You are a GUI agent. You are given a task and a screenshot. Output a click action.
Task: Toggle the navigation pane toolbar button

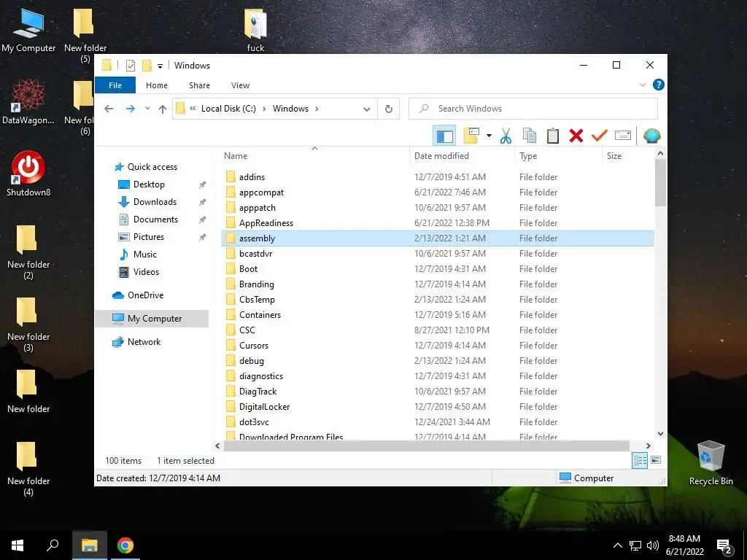tap(444, 136)
